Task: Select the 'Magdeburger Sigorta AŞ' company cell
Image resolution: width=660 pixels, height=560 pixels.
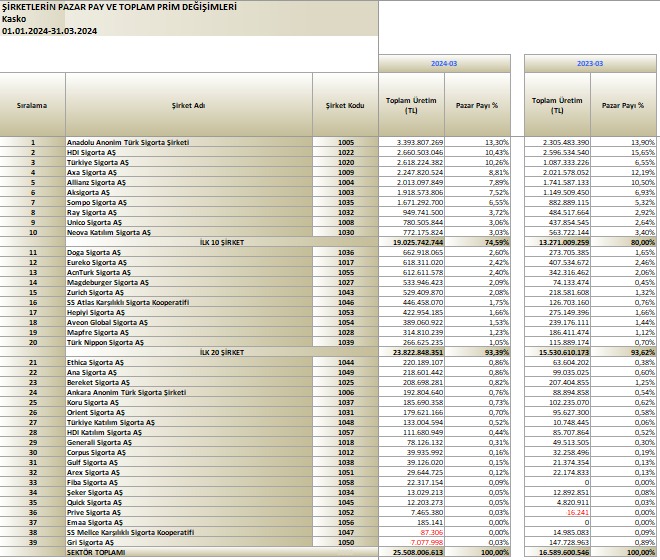Action: coord(189,283)
